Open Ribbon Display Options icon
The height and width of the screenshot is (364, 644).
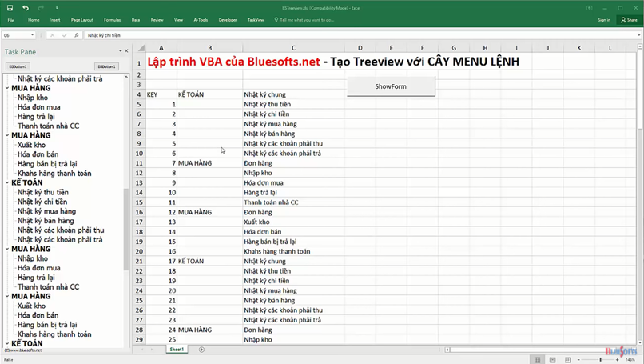[590, 8]
